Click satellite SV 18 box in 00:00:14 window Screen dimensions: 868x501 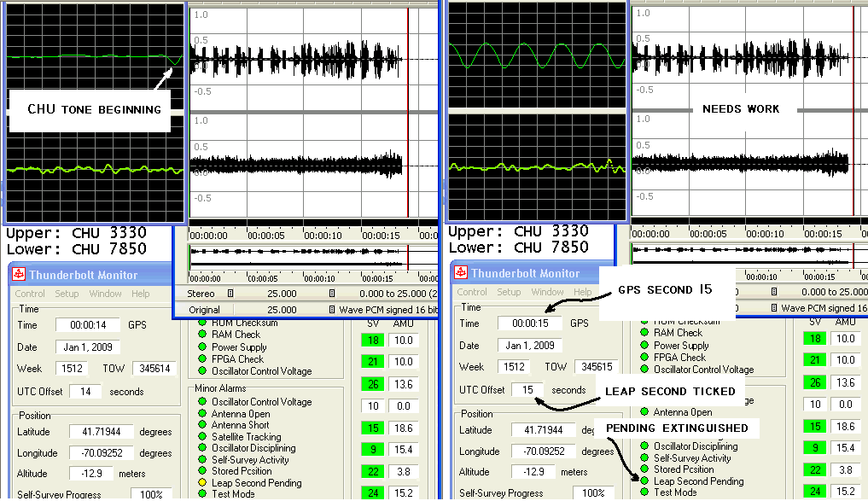(x=373, y=341)
